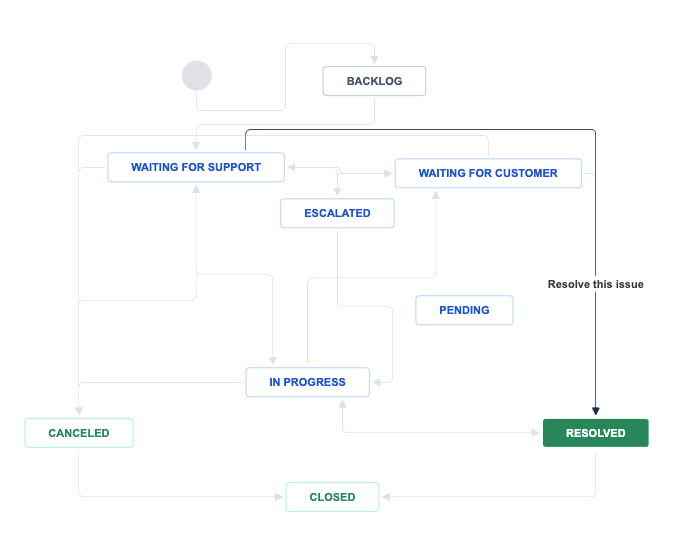Click the WAITING FOR SUPPORT status

pos(196,167)
